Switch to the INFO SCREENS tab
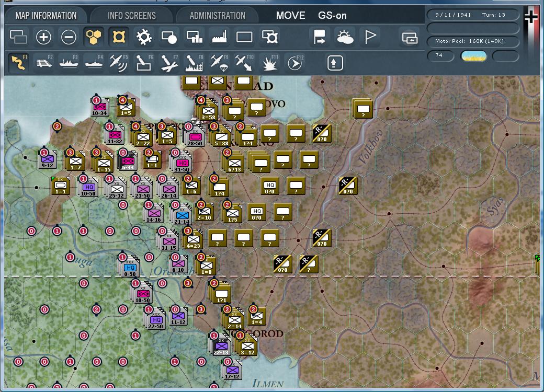544x392 pixels. coord(133,16)
